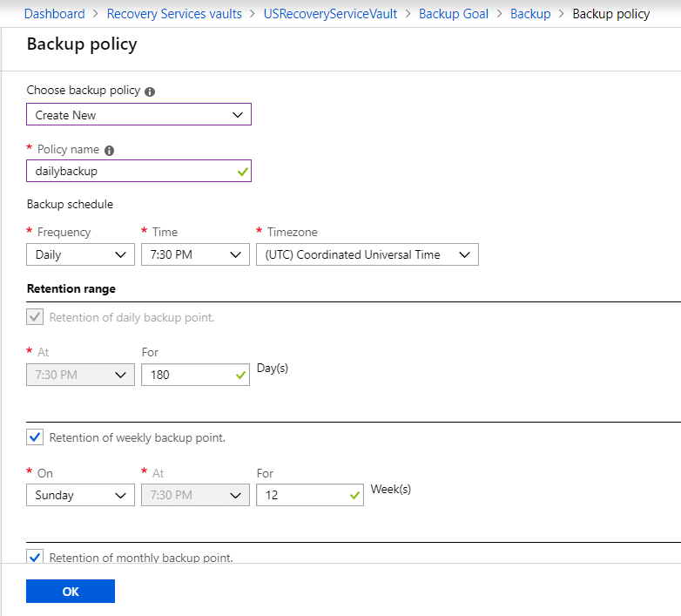
Task: Click the info icon beside Choose backup policy
Action: click(x=150, y=91)
